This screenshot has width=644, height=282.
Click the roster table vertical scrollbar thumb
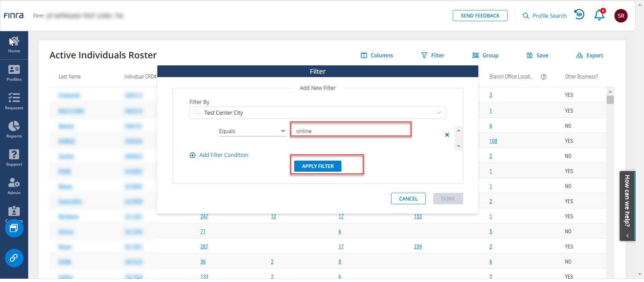point(610,100)
